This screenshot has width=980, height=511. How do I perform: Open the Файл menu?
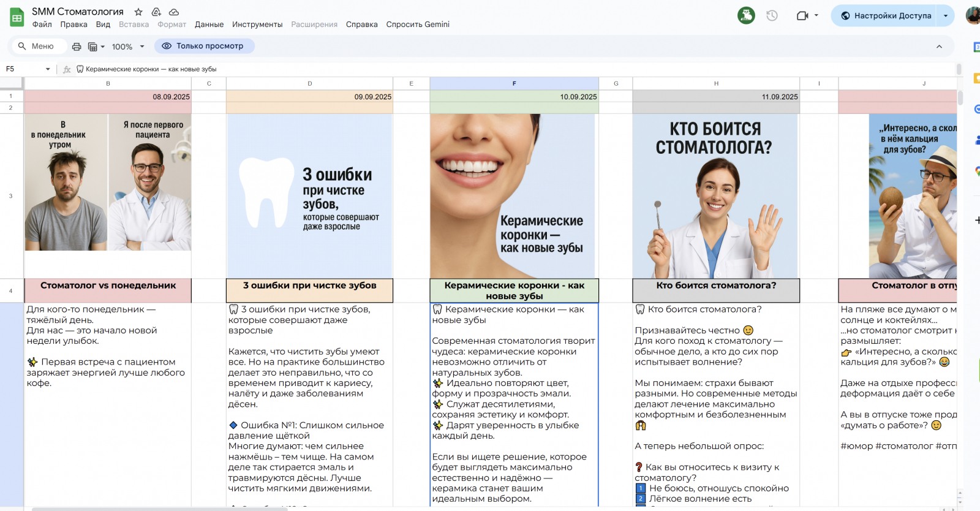click(42, 25)
